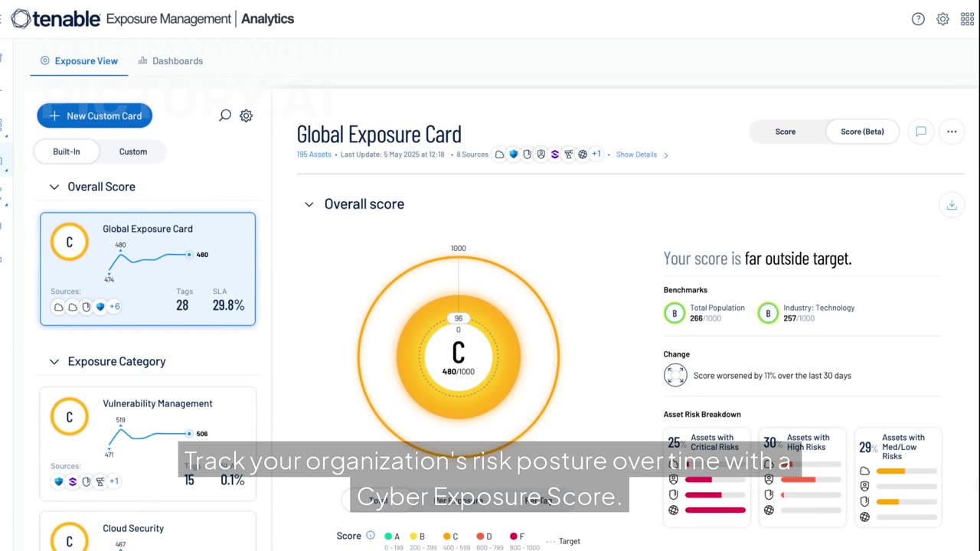Select the Custom cards toggle
Image resolution: width=980 pixels, height=551 pixels.
pos(133,152)
